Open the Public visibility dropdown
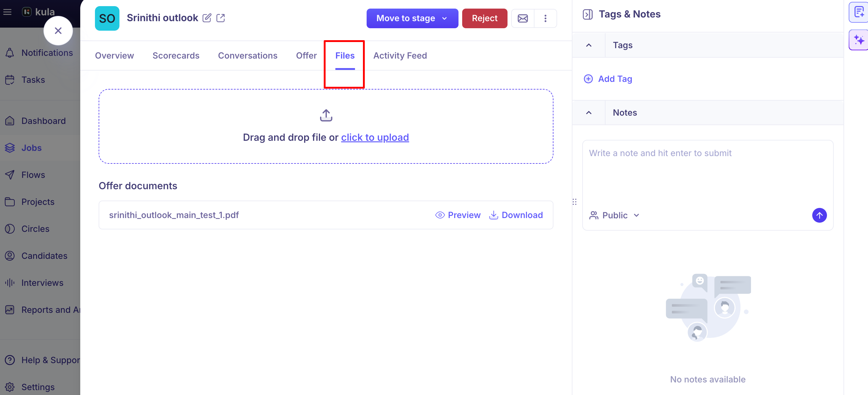The image size is (868, 395). click(614, 215)
